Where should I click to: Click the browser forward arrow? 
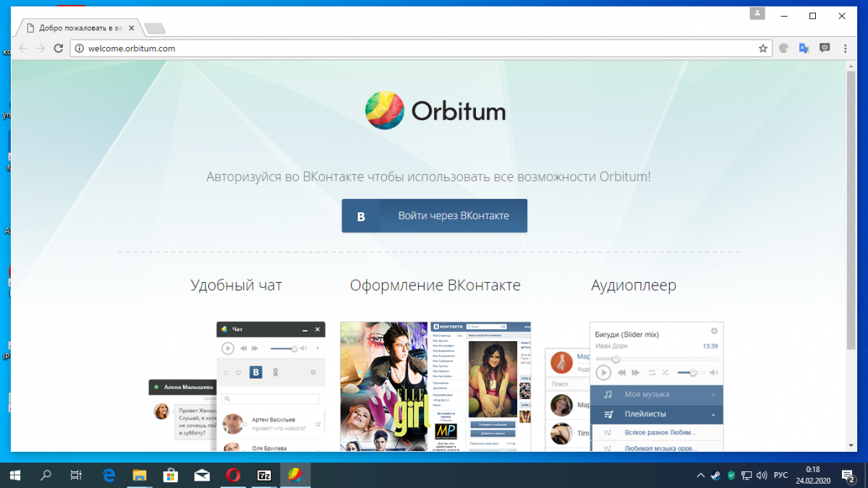[41, 48]
